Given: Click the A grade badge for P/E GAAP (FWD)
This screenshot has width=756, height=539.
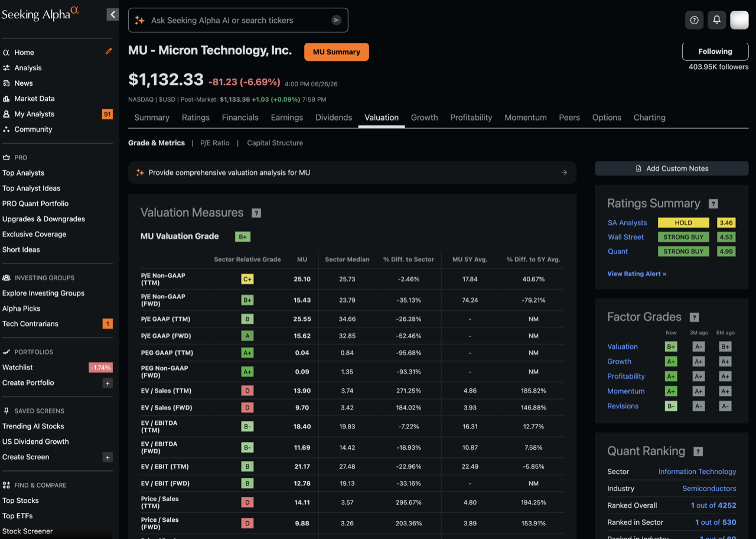Looking at the screenshot, I should coord(247,336).
